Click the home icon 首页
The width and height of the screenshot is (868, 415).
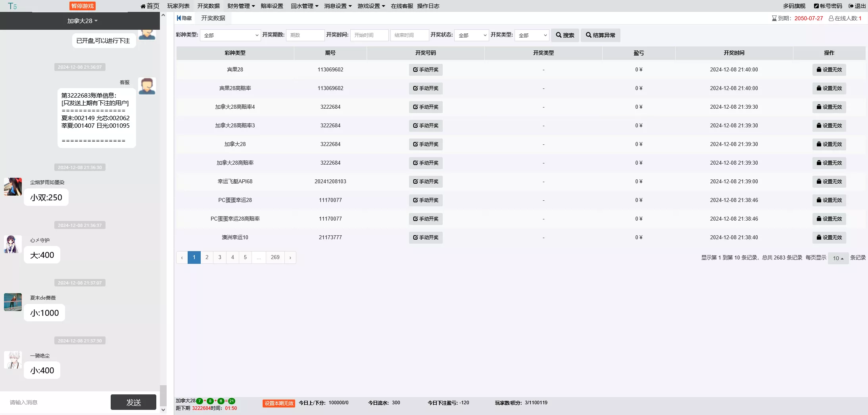click(x=150, y=6)
